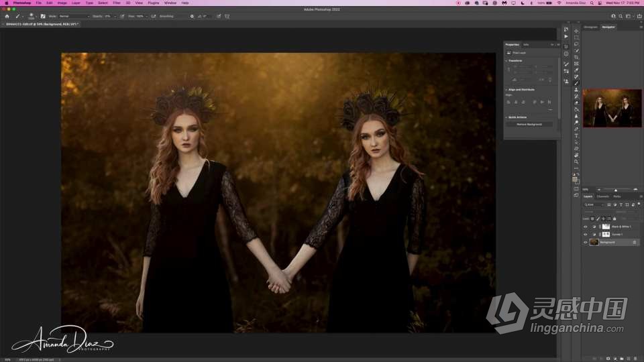644x362 pixels.
Task: Click the Home icon in options bar
Action: point(7,16)
